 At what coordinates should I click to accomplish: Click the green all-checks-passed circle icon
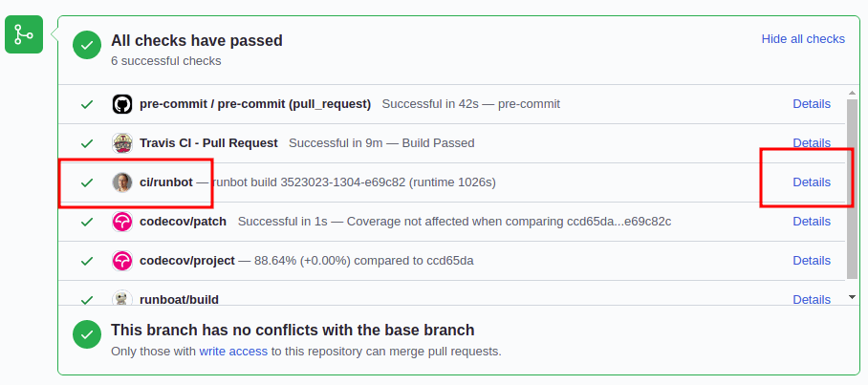pos(88,46)
